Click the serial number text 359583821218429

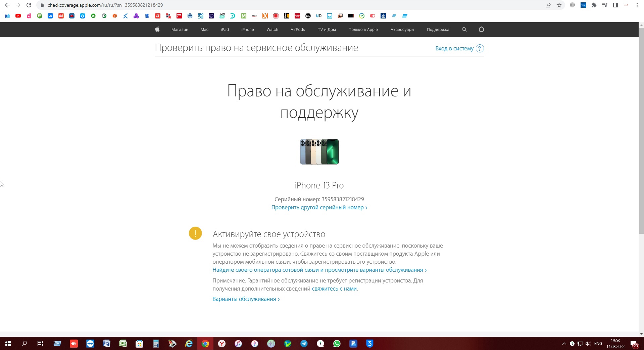pyautogui.click(x=343, y=199)
